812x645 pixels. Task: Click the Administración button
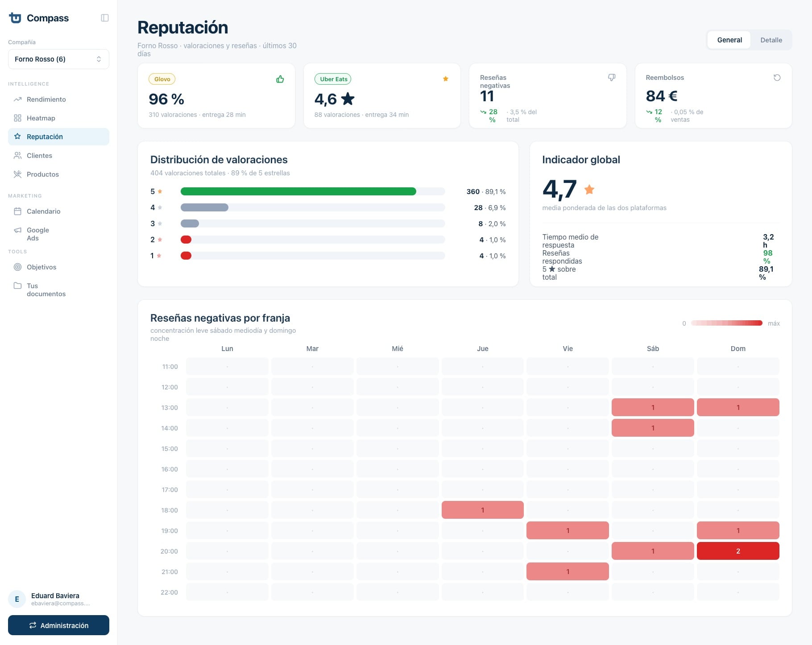58,625
